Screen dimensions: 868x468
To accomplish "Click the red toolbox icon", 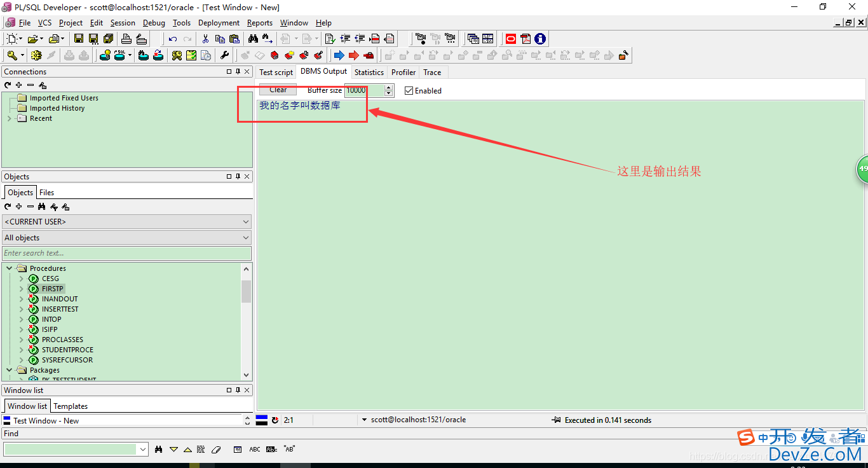I will 369,55.
